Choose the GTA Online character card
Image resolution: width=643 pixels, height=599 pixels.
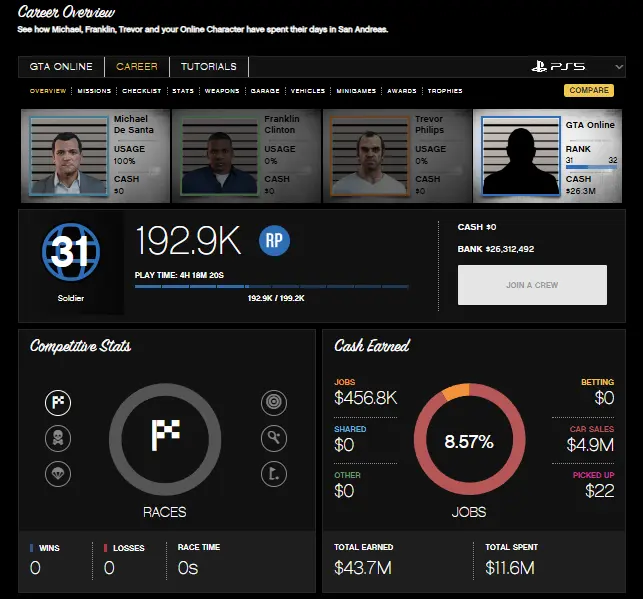click(549, 155)
